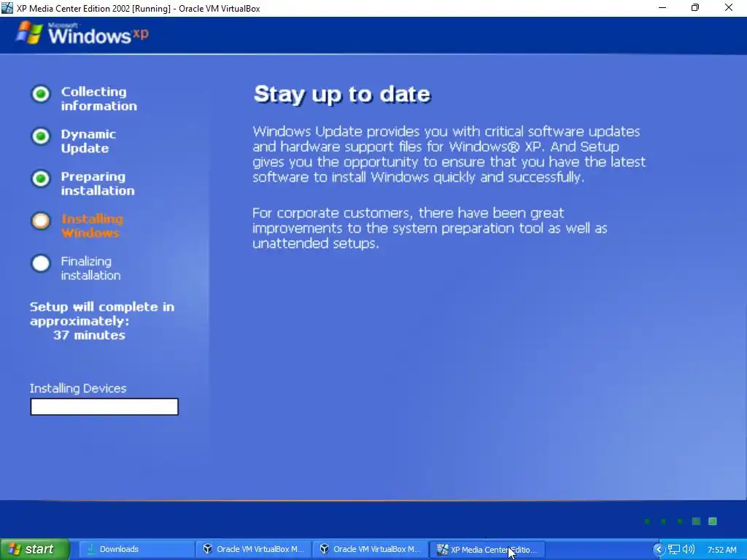Click the Installing Devices progress bar
Viewport: 747px width, 560px height.
click(x=104, y=407)
